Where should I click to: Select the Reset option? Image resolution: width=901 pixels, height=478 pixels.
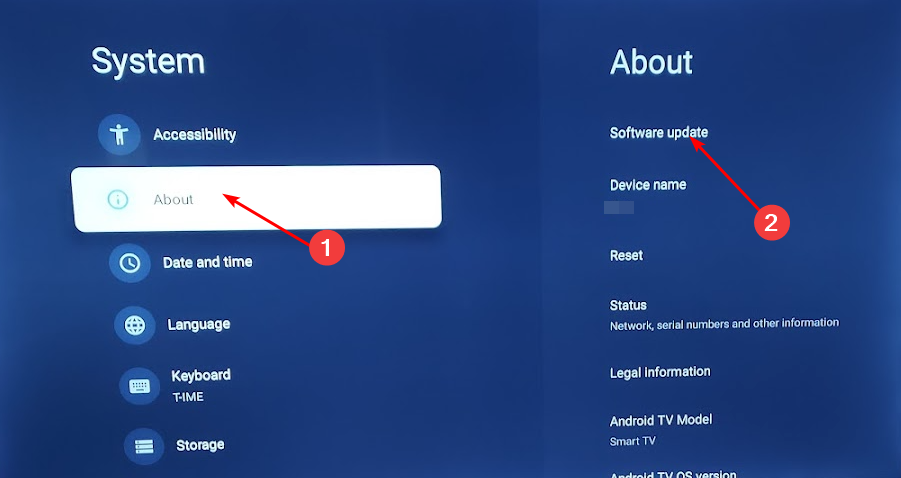[626, 255]
